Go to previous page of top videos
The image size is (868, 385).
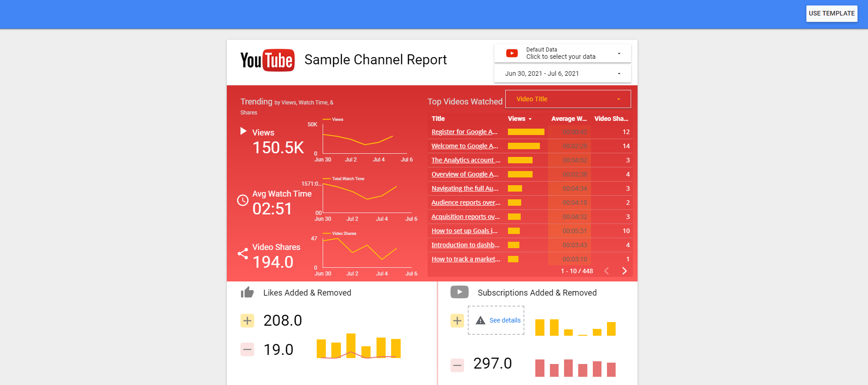tap(607, 271)
